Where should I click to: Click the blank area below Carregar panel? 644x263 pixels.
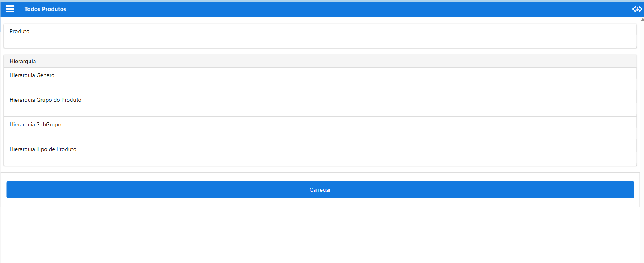point(320,235)
